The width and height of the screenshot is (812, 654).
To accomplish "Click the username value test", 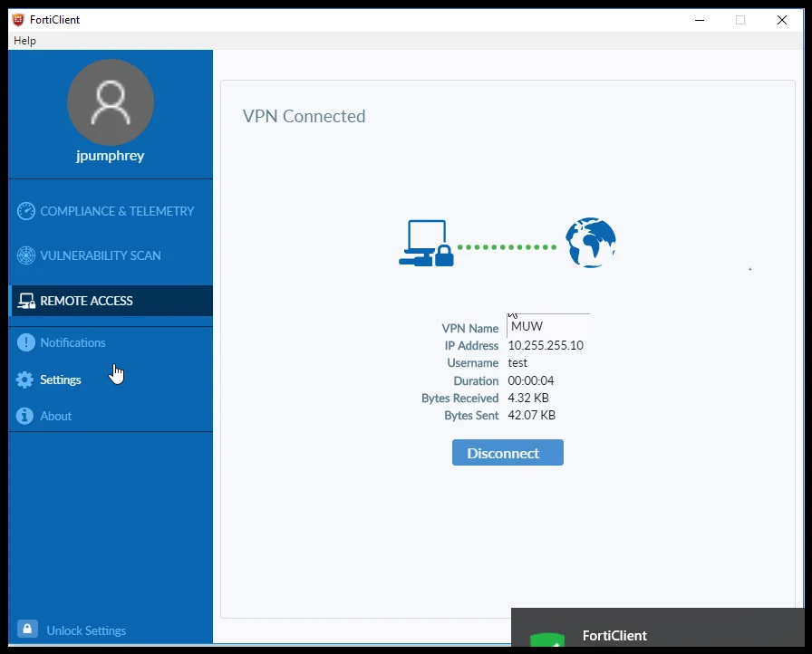I will click(517, 362).
